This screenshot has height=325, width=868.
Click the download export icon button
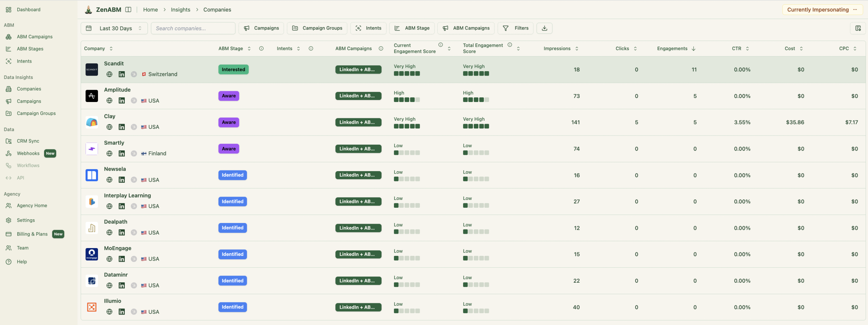click(544, 28)
